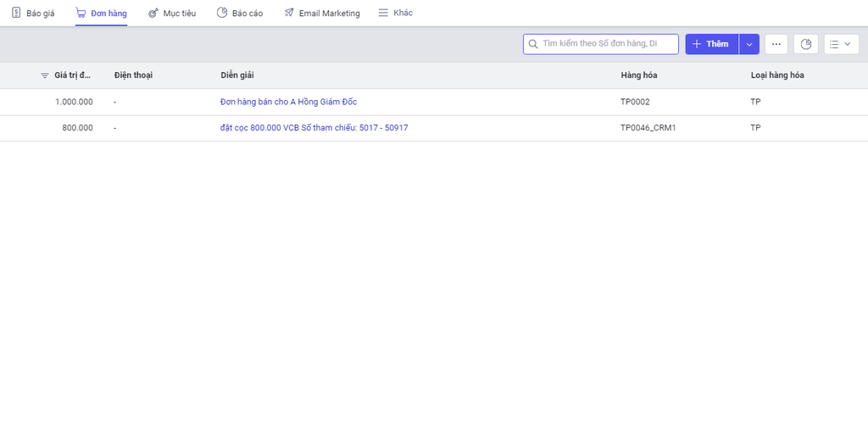This screenshot has height=421, width=868.
Task: Sort by Giá trị đ... column header
Action: [73, 75]
